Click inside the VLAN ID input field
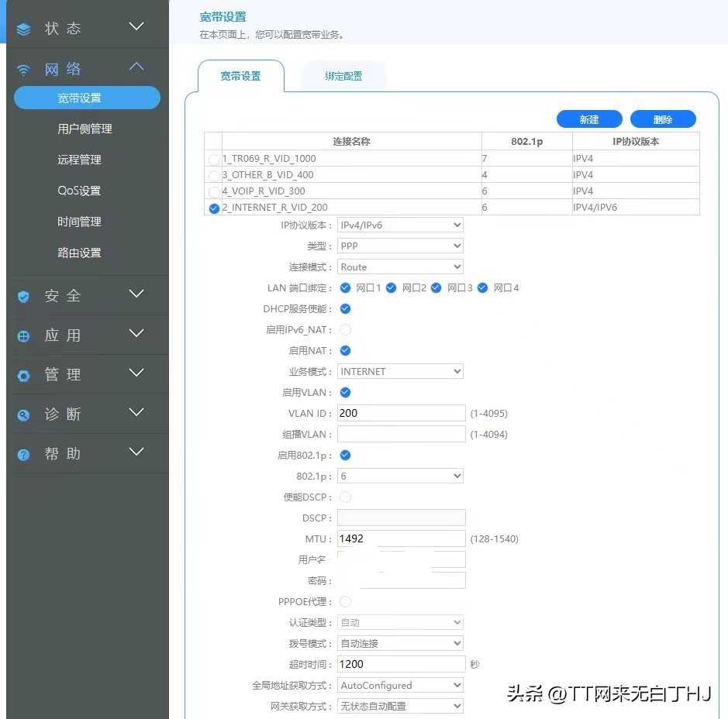The image size is (728, 719). tap(399, 413)
